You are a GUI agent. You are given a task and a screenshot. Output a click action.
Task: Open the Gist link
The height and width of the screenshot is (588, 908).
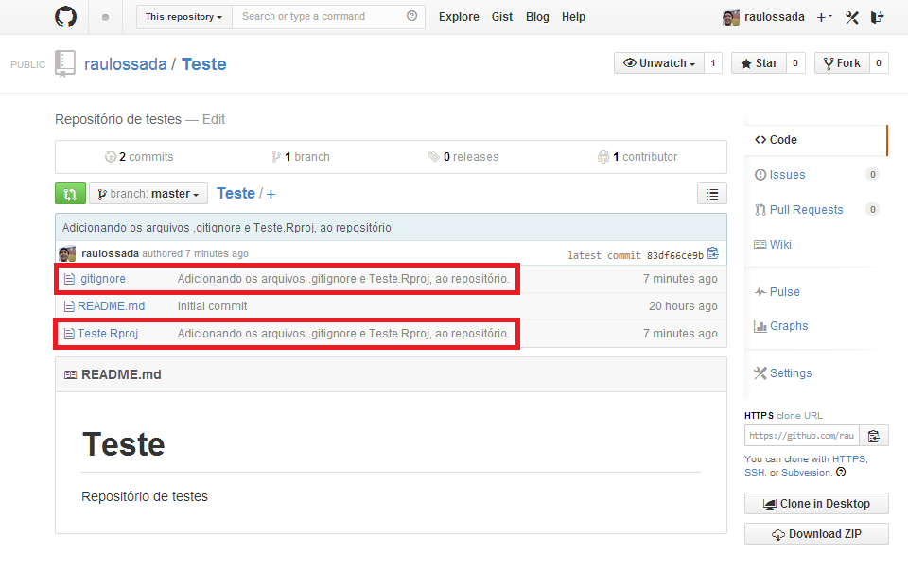pos(502,17)
